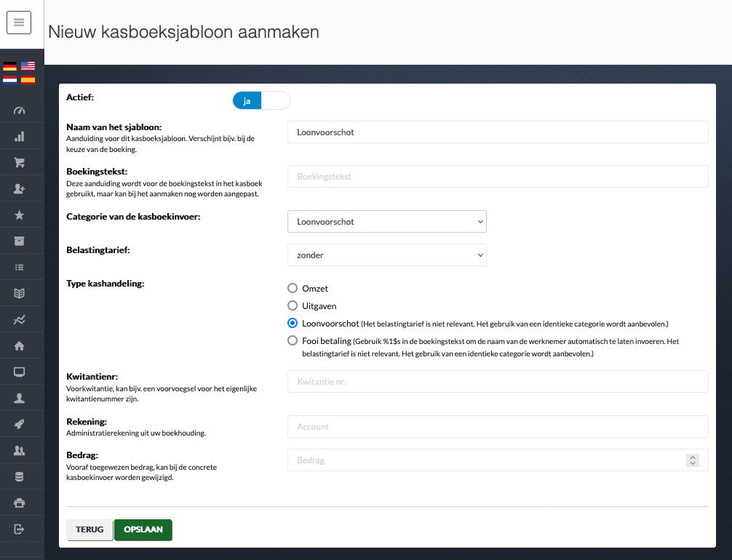
Task: Focus the Naam van het sjabloon field
Action: point(498,132)
